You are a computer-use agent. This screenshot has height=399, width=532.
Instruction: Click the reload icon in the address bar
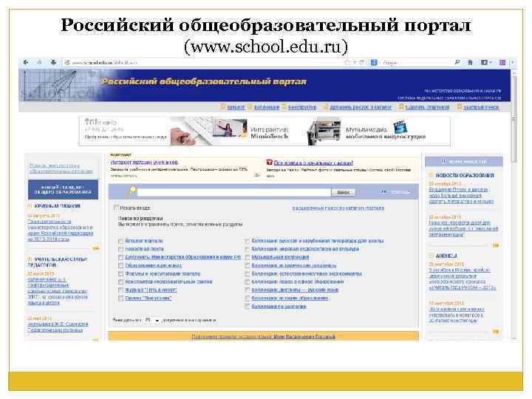[x=361, y=62]
